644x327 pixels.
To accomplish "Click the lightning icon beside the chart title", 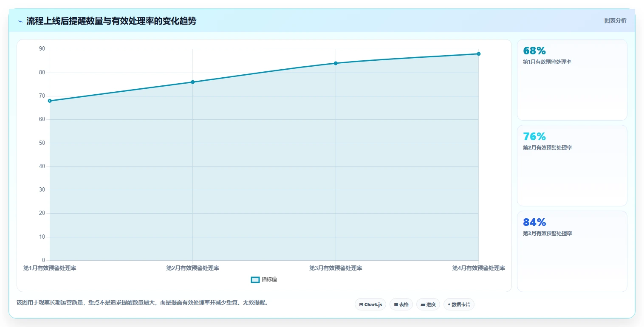I will point(20,21).
